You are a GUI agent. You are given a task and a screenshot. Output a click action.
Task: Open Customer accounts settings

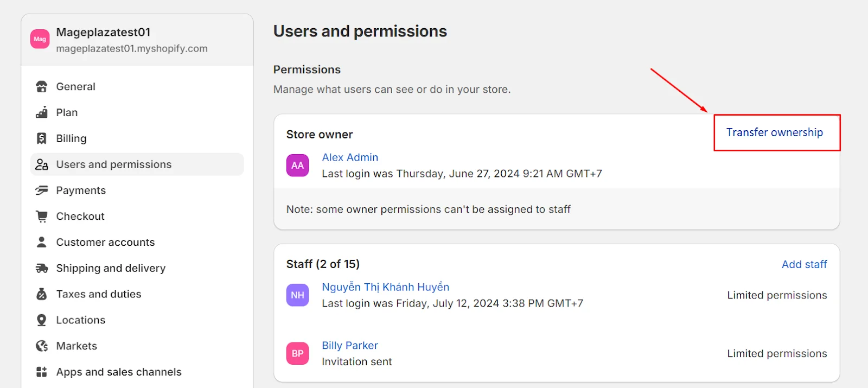105,242
